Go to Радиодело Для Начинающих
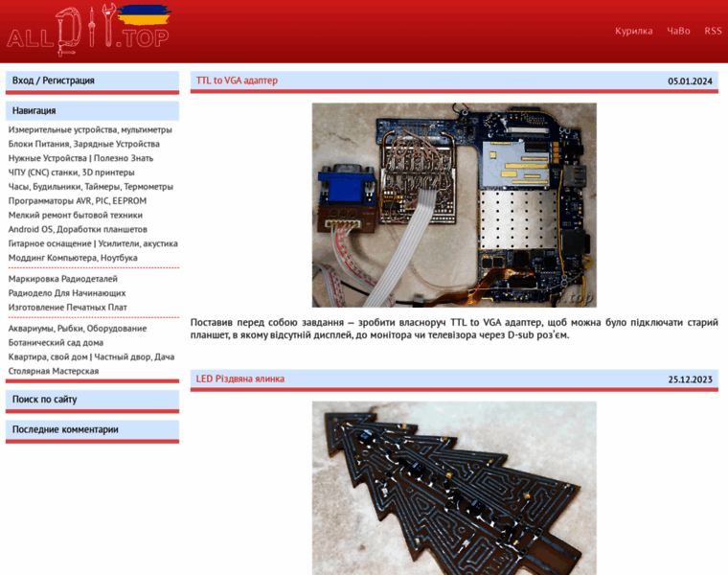This screenshot has height=575, width=728. coord(67,293)
